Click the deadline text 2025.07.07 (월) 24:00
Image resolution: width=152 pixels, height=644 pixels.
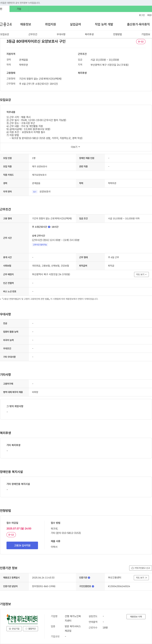(19, 529)
